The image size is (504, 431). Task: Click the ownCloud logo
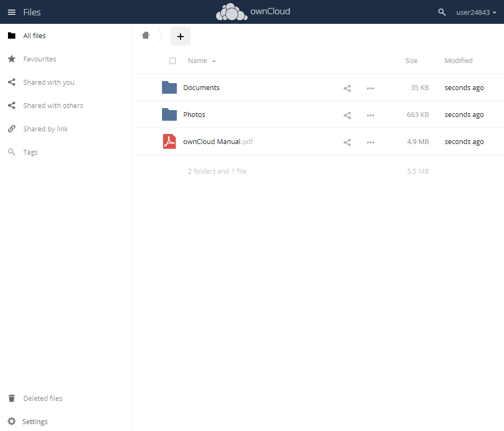pos(253,12)
